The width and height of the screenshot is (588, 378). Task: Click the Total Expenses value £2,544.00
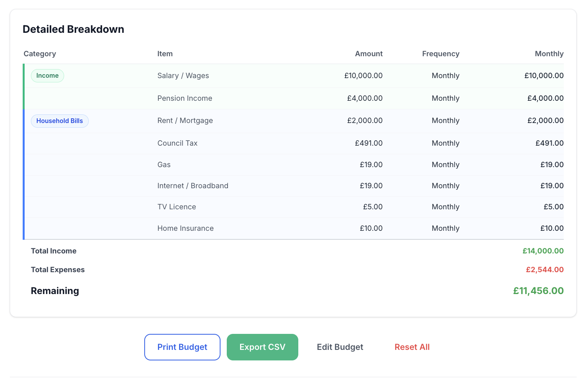(544, 270)
